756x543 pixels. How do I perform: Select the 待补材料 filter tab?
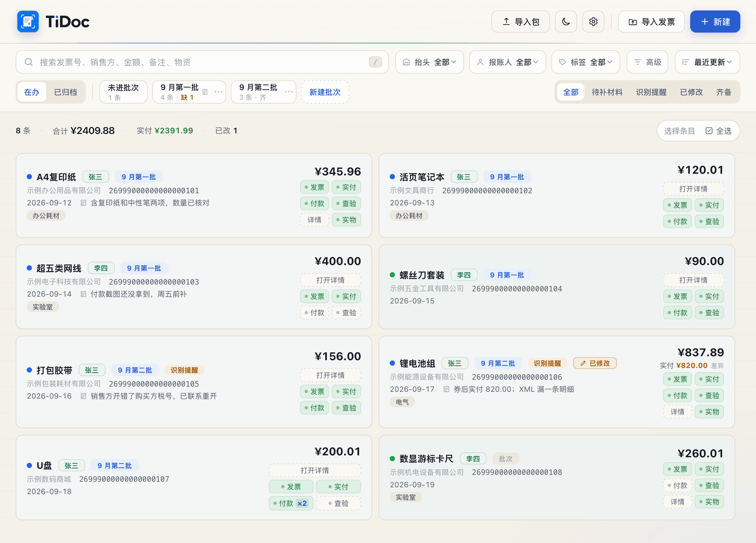(607, 92)
